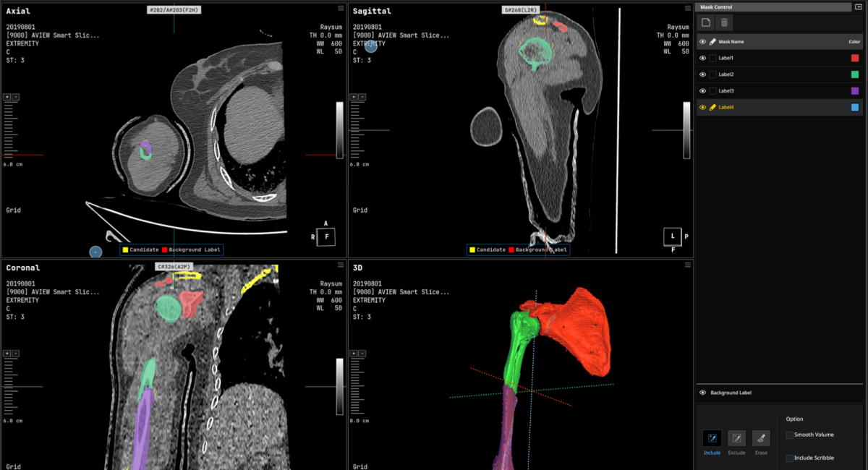Tick the edit checkbox for Label2
This screenshot has height=470, width=868.
(712, 74)
